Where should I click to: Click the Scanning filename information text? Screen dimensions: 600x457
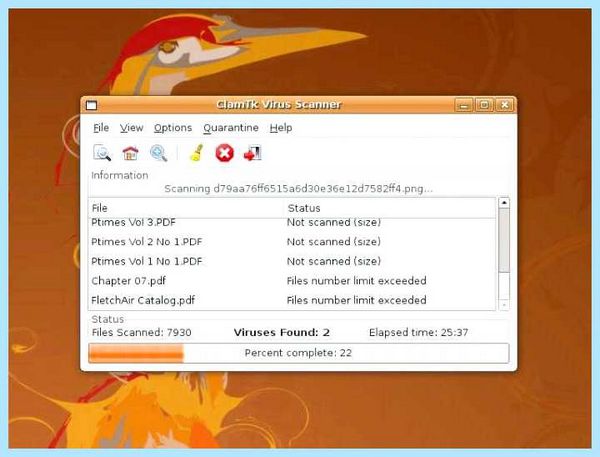(x=298, y=189)
